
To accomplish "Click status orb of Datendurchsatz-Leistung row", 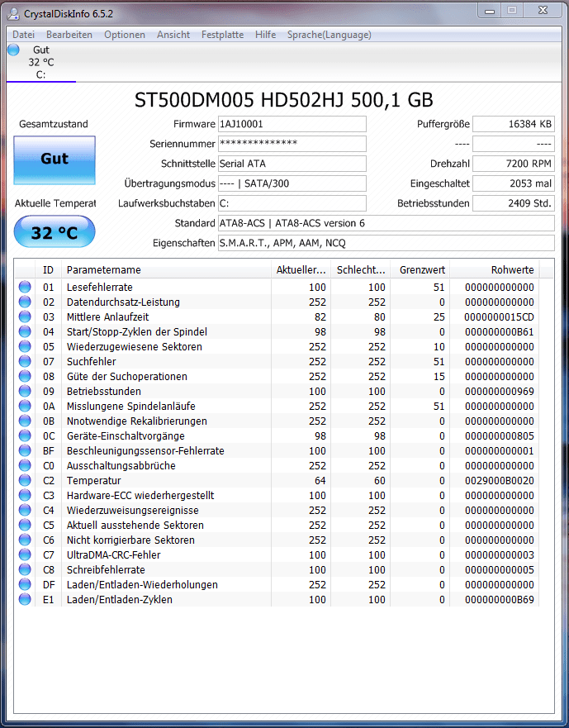I will [25, 302].
